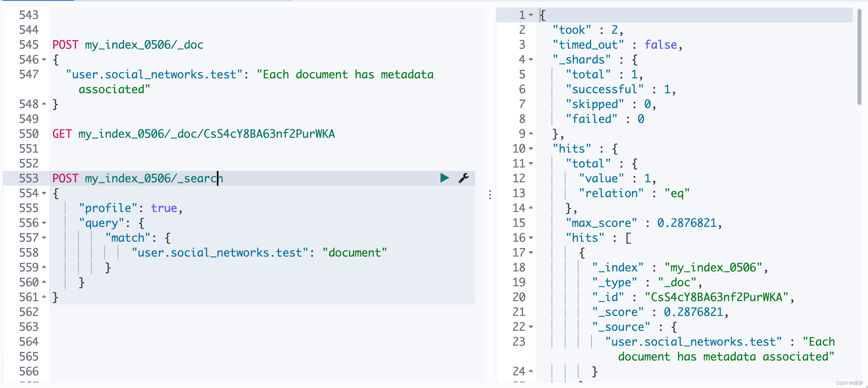Click the "took" : 2 response line
The width and height of the screenshot is (868, 388).
(x=588, y=30)
